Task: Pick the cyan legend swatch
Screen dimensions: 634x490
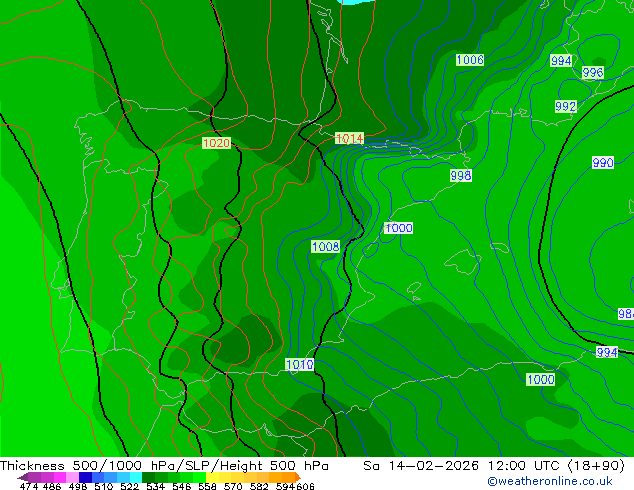Action: point(136,477)
